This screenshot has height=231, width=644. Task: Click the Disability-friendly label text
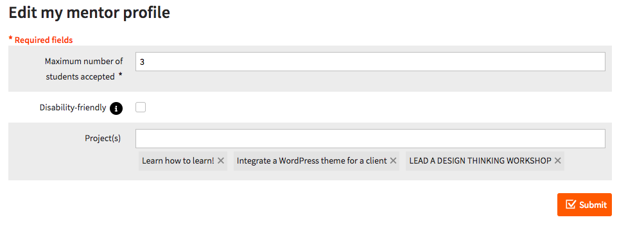pos(73,108)
